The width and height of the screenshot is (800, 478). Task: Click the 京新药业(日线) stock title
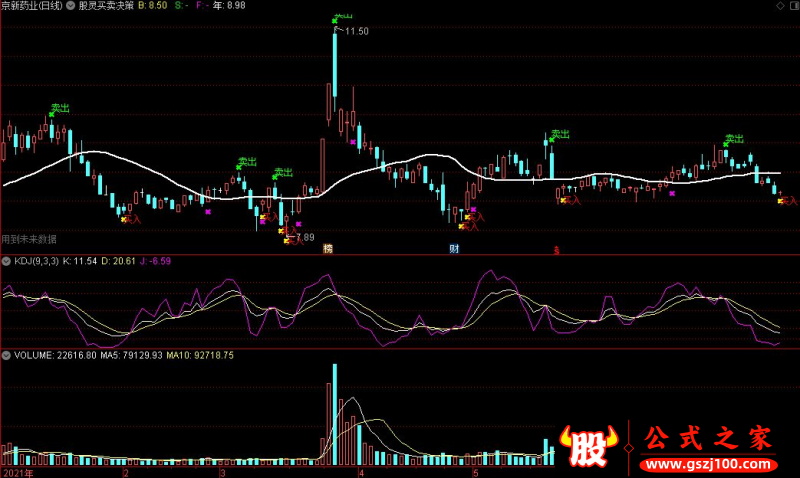tap(32, 6)
